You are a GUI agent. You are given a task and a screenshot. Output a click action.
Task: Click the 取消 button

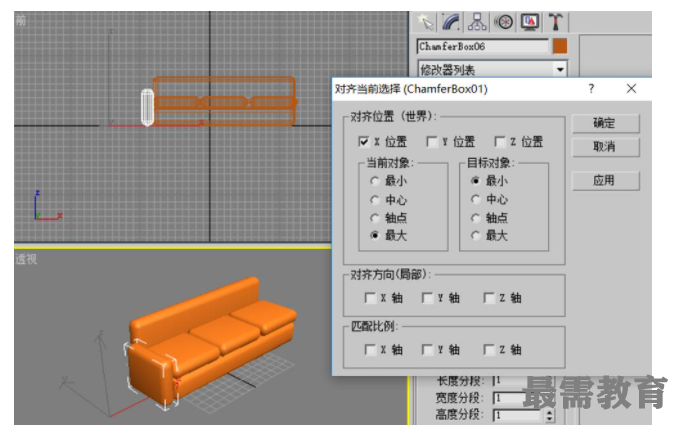click(605, 147)
